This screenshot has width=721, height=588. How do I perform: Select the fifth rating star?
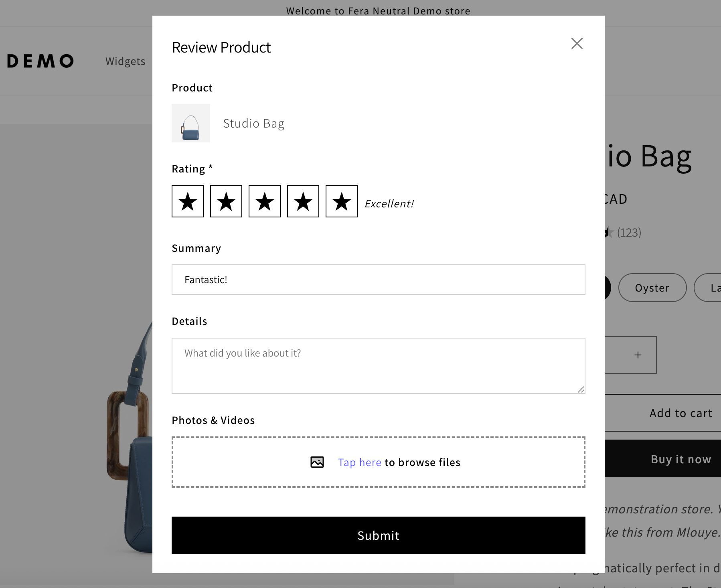click(342, 201)
